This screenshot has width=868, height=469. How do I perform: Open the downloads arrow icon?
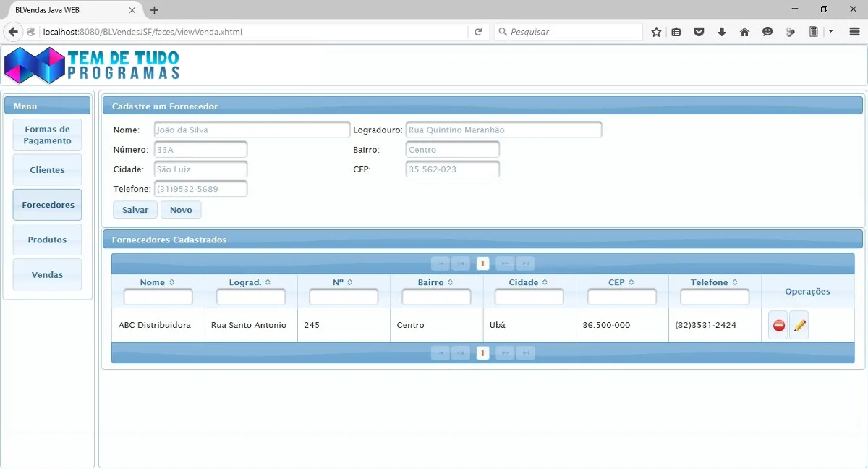tap(722, 32)
